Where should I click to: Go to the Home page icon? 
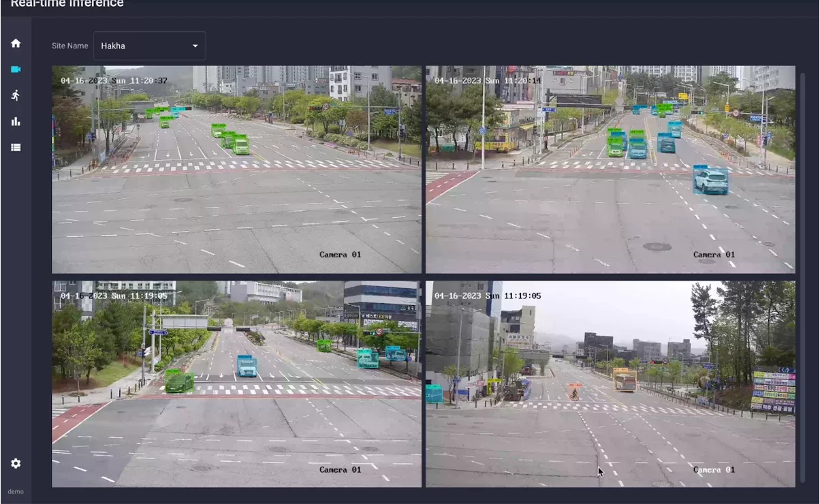[16, 44]
